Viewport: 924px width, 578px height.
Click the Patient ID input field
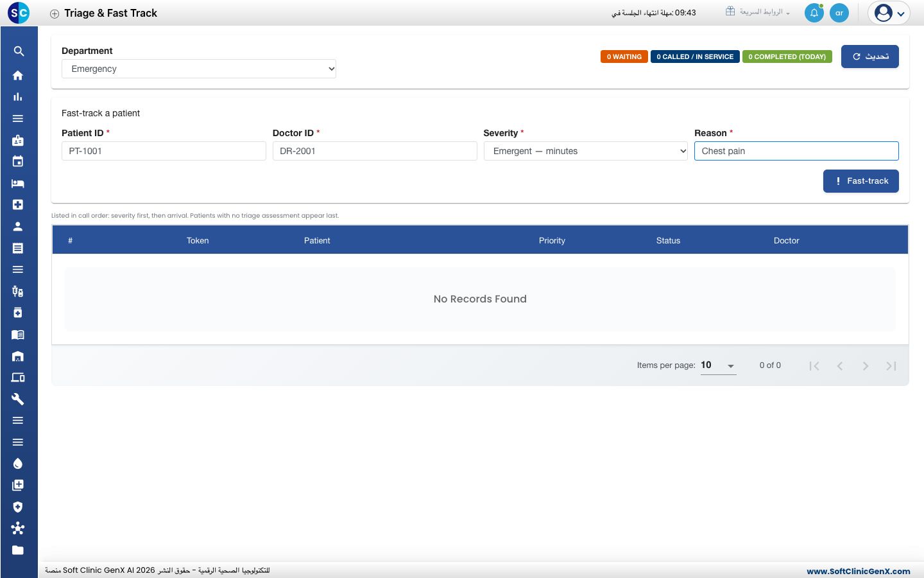click(164, 151)
